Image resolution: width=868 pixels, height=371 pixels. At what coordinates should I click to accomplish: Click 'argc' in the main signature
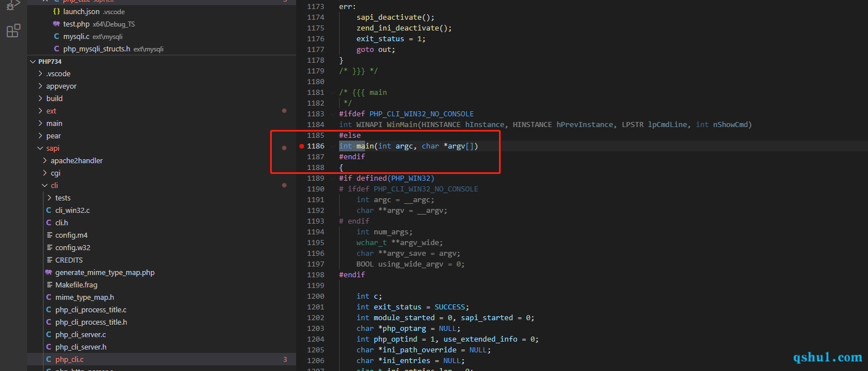[404, 146]
